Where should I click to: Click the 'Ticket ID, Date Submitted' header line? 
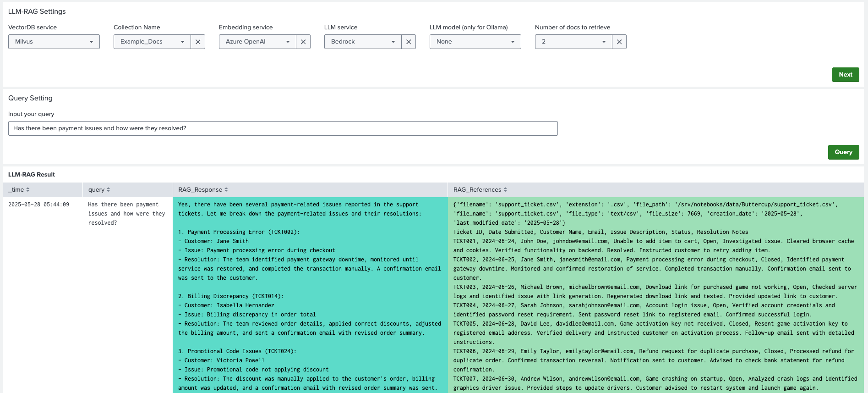point(601,232)
